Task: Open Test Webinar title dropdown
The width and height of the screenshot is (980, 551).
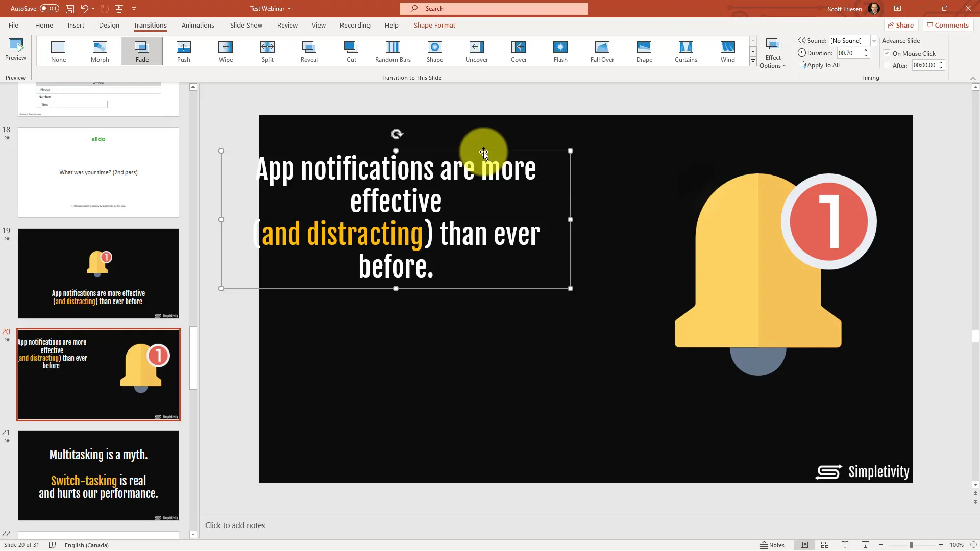Action: pos(289,9)
